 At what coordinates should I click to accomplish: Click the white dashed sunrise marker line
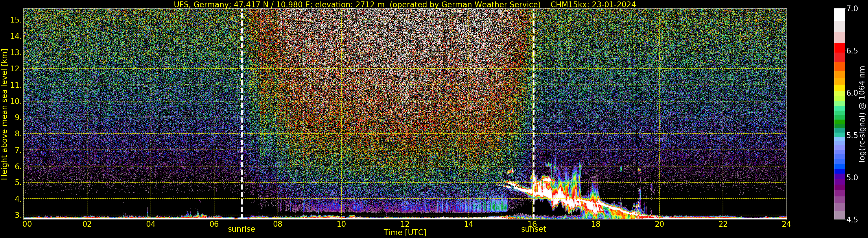pos(242,114)
